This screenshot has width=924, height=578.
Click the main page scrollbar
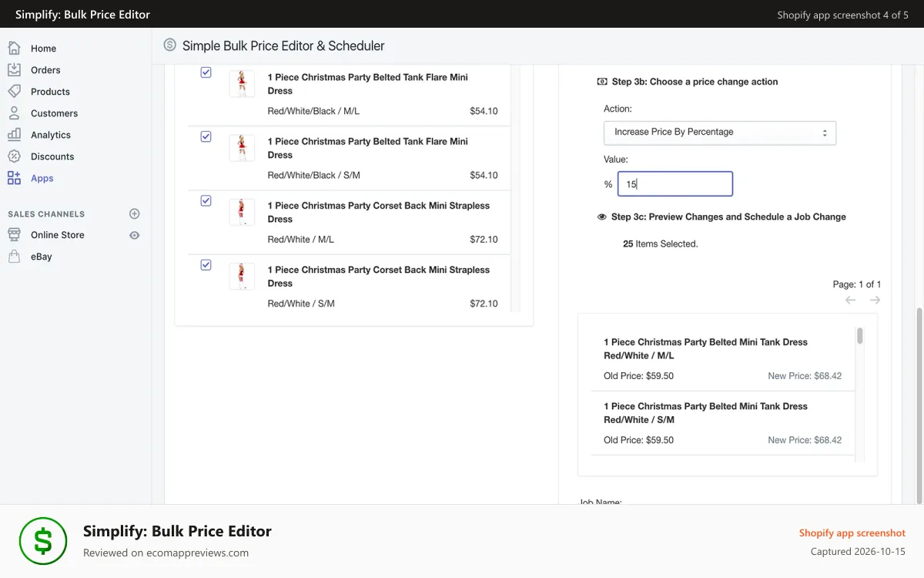[920, 405]
